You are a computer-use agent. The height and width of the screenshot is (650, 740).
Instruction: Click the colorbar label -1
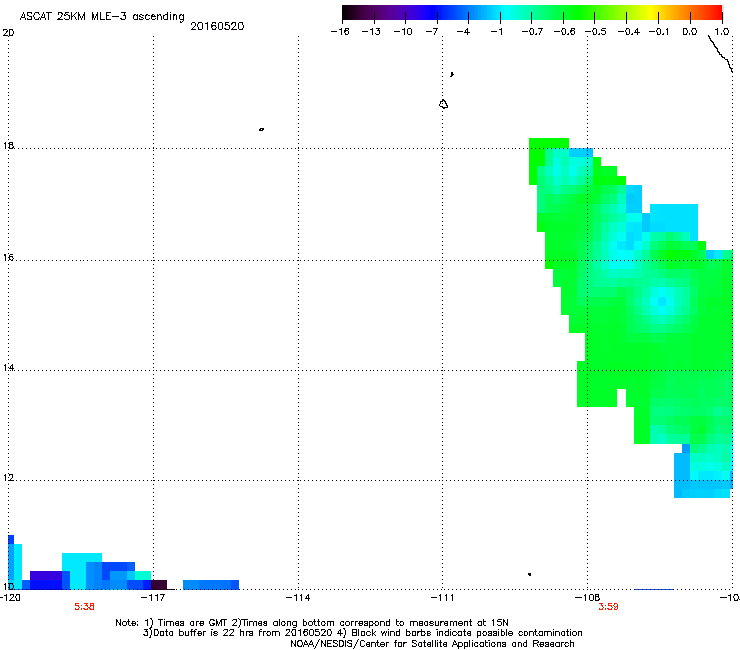click(496, 32)
